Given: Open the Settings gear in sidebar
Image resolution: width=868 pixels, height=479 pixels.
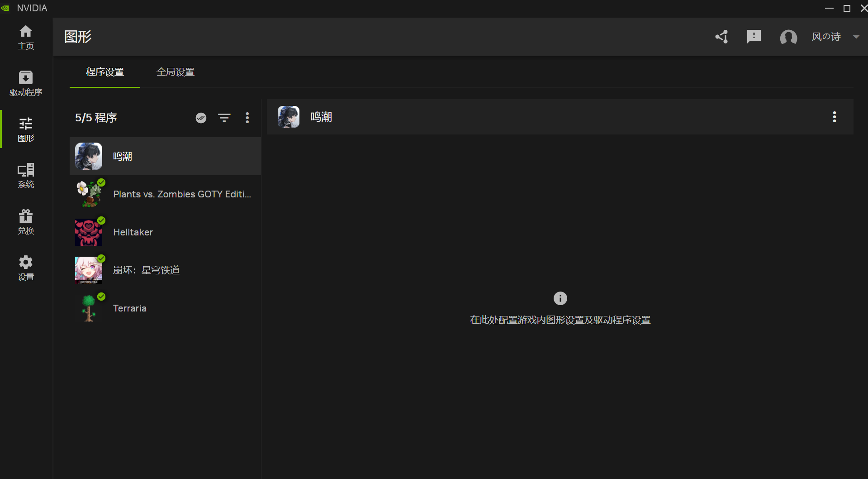Looking at the screenshot, I should [x=26, y=268].
